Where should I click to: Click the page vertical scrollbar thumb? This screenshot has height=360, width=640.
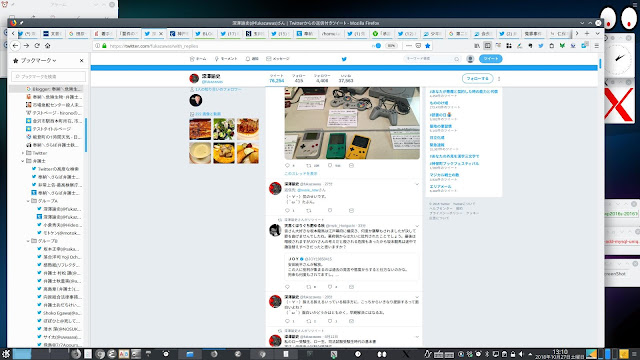[x=600, y=63]
